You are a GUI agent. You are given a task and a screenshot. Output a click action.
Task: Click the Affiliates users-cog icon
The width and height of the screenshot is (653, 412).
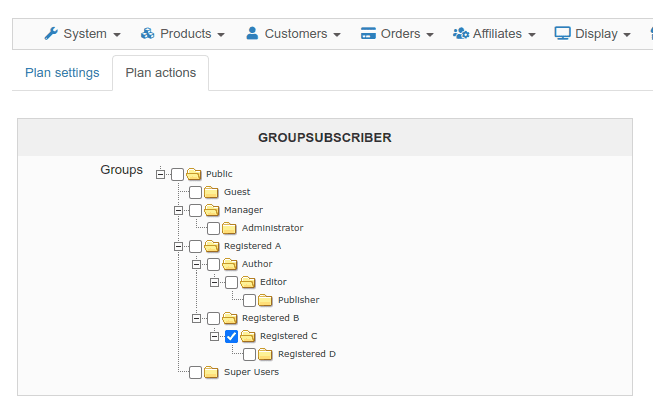(x=461, y=33)
